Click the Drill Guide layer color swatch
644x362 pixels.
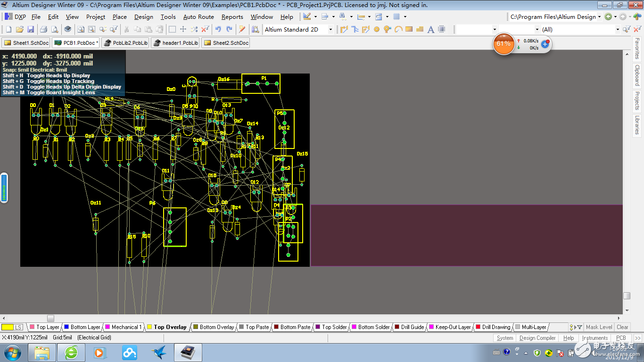coord(397,327)
